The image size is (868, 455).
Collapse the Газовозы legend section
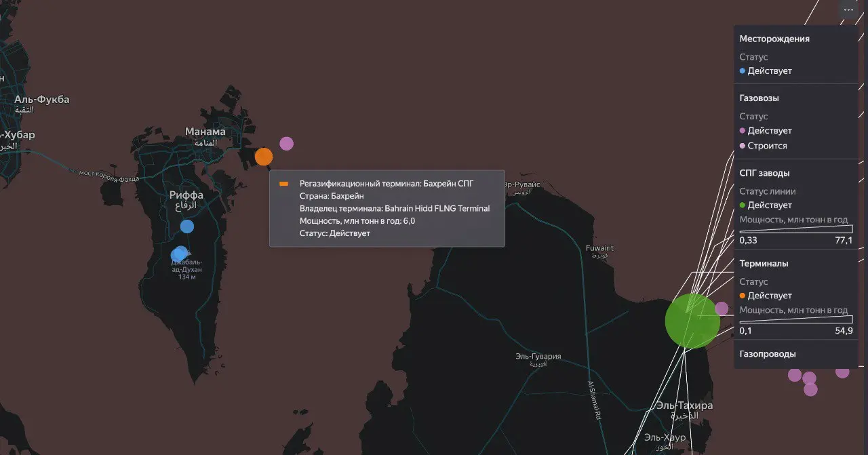759,98
